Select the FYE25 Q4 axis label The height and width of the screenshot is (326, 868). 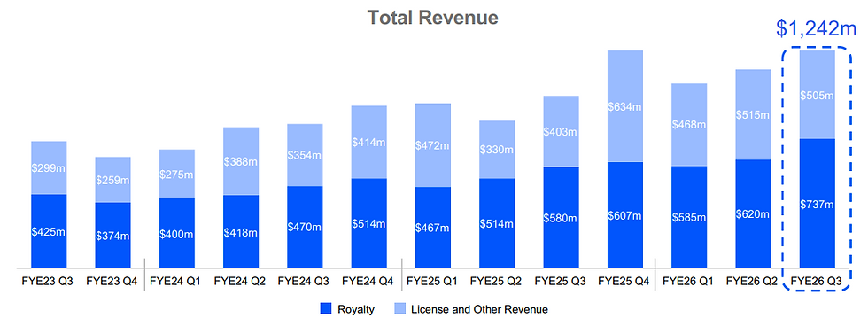624,281
